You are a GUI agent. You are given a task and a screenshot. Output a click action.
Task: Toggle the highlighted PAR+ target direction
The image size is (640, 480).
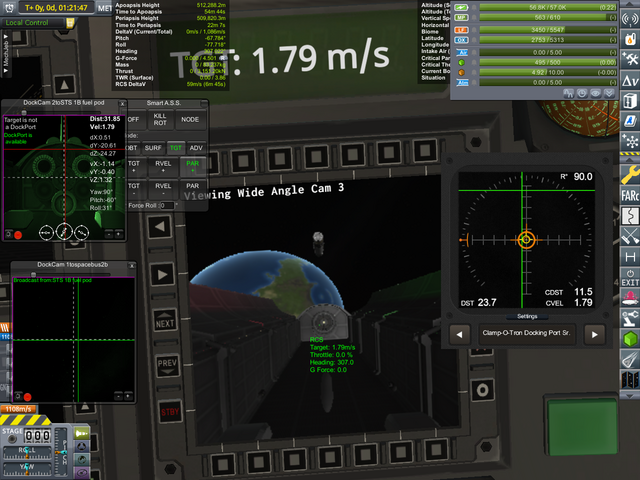click(x=192, y=166)
